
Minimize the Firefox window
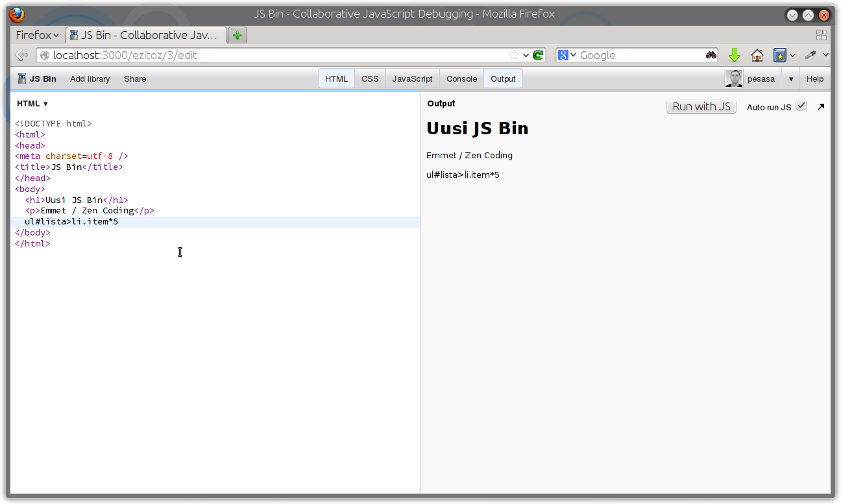pos(791,15)
